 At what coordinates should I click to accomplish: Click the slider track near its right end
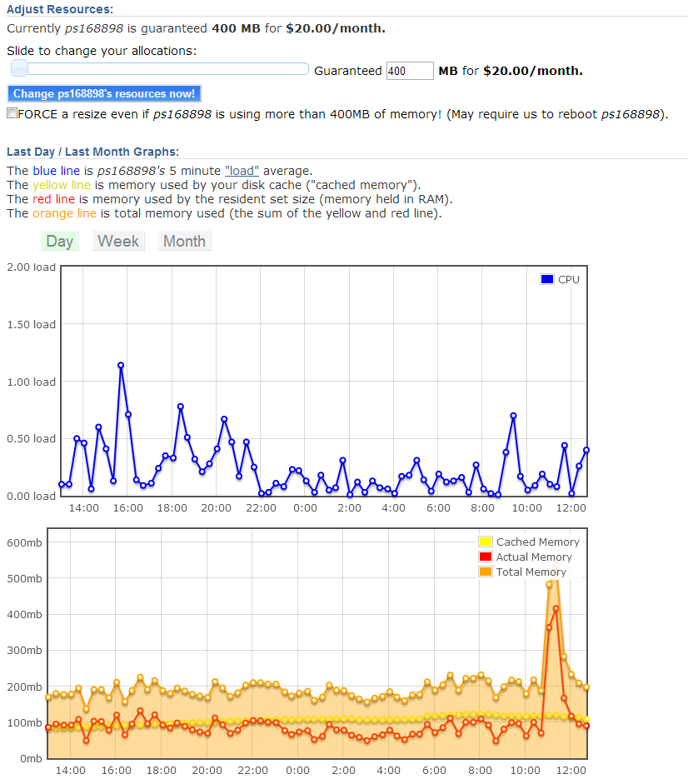[x=300, y=68]
